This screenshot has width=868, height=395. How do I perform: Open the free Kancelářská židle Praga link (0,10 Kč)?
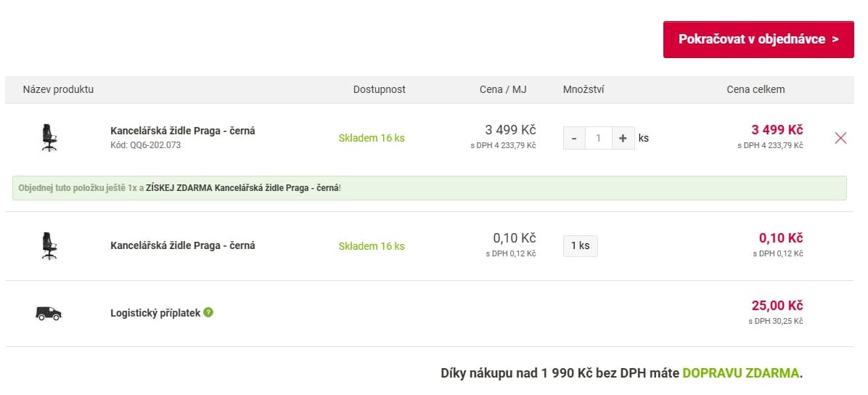183,245
